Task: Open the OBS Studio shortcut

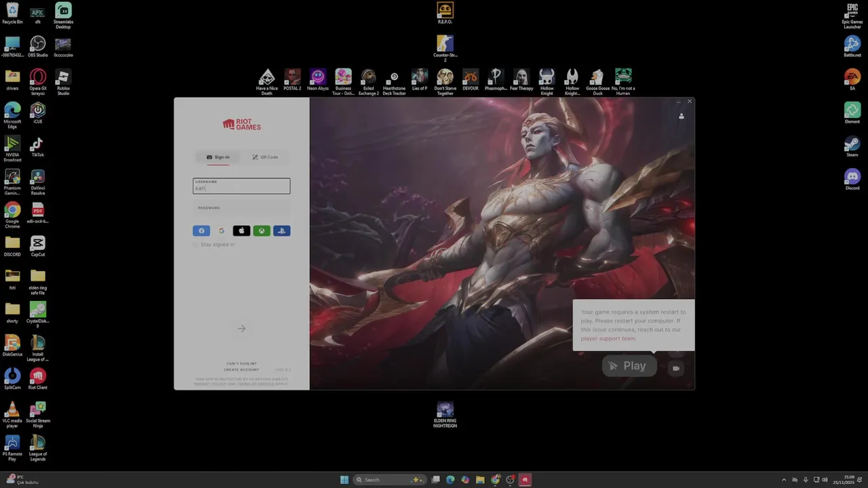Action: tap(38, 46)
